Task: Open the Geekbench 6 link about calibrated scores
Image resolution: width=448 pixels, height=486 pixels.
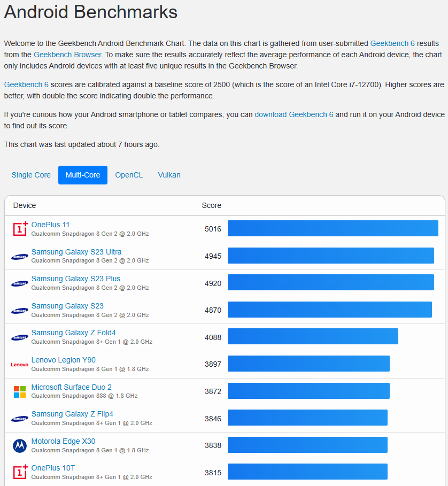Action: point(26,84)
